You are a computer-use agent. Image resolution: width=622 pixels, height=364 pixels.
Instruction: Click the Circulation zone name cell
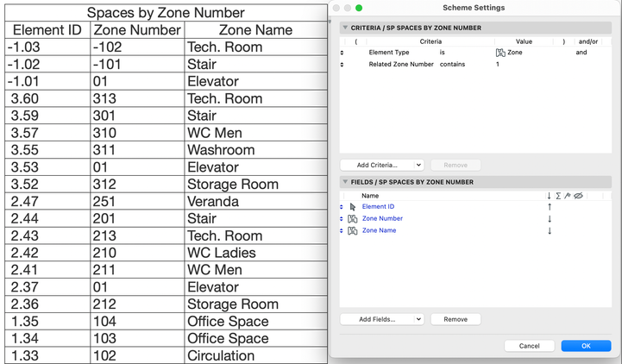pyautogui.click(x=255, y=355)
